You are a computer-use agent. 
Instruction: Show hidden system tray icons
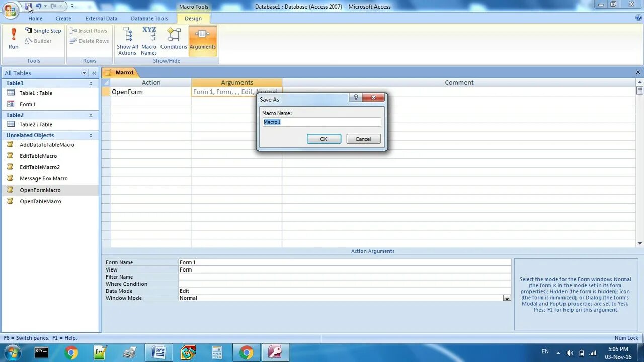pyautogui.click(x=557, y=353)
